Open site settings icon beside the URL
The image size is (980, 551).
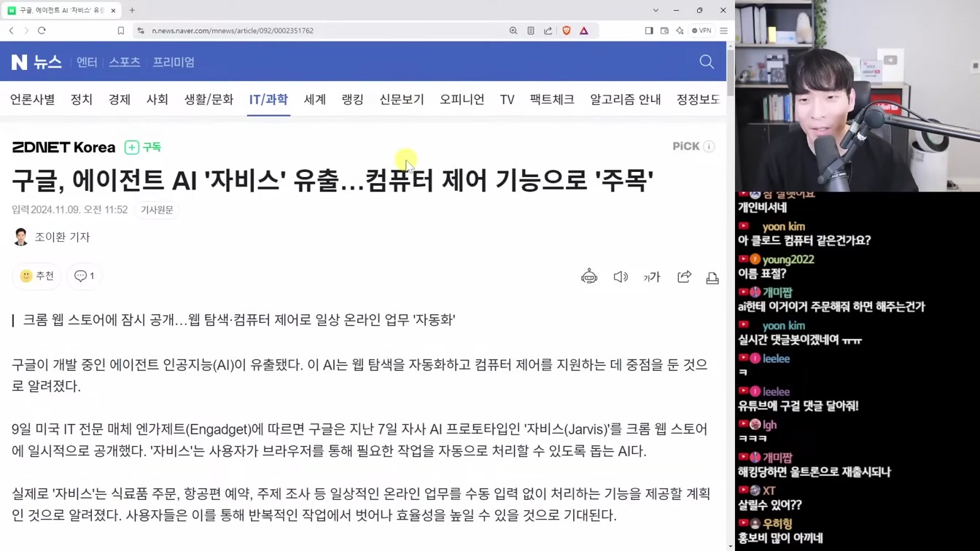click(141, 31)
